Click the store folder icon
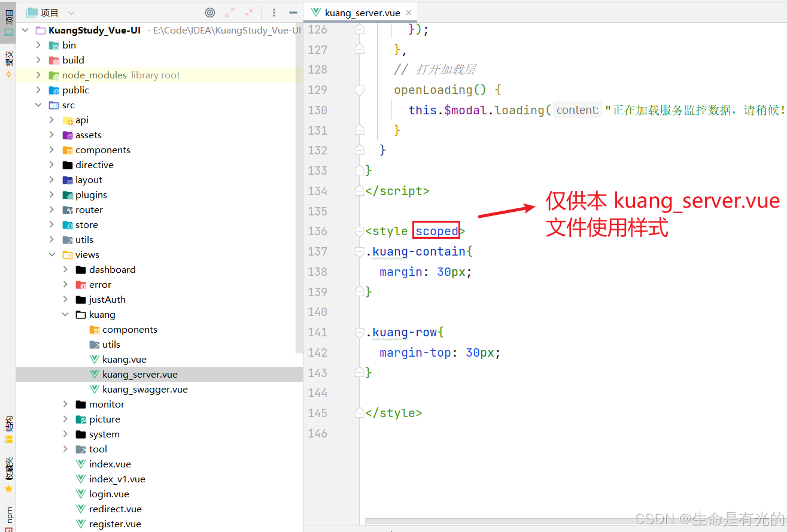 (x=68, y=225)
